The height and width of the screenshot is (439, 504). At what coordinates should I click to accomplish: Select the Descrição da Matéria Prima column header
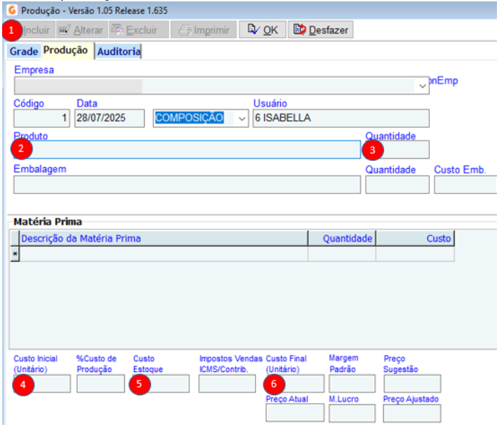(164, 239)
